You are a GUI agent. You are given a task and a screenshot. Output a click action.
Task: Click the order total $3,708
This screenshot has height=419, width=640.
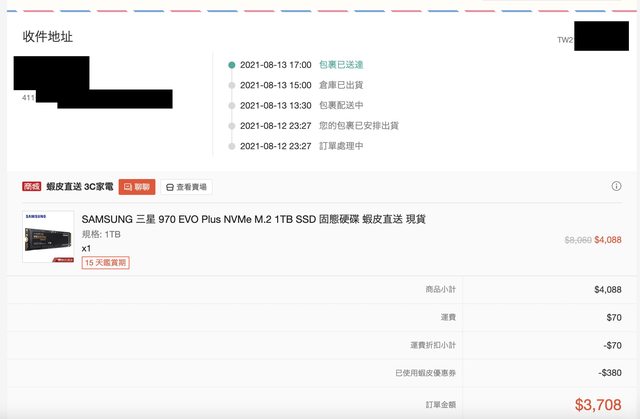(598, 404)
